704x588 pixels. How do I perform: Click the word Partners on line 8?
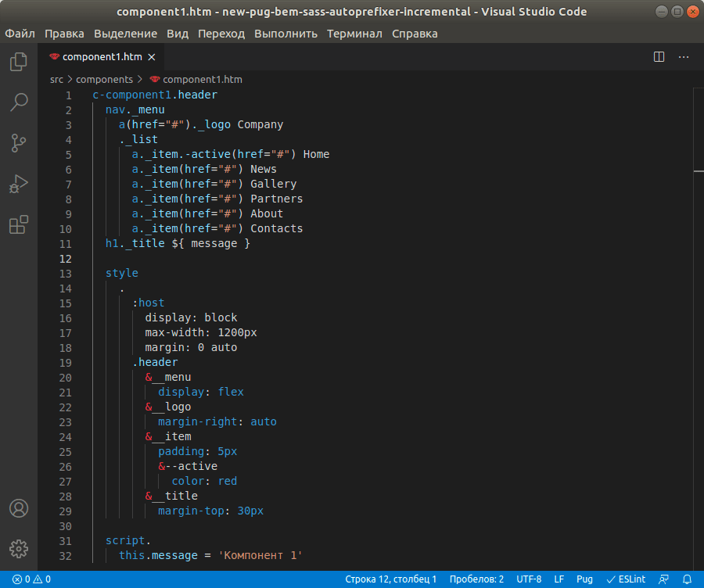pyautogui.click(x=277, y=199)
